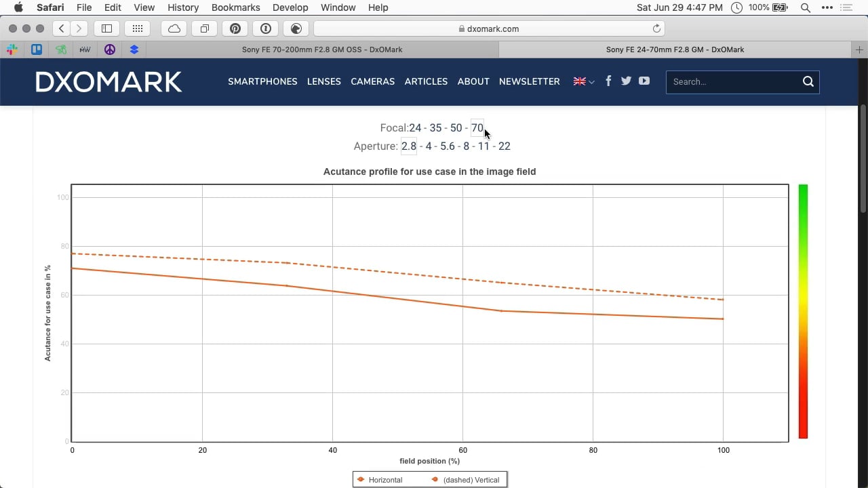Open the ABOUT page

coord(473,81)
